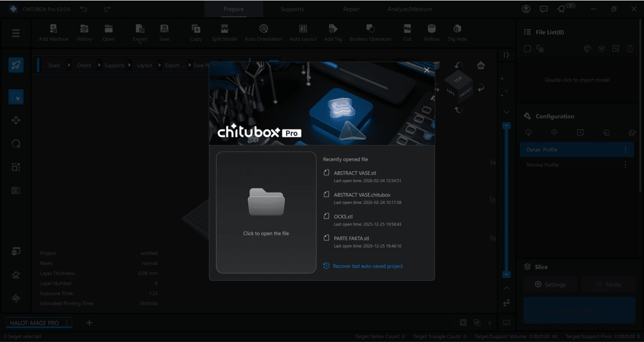Screen dimensions: 644x342
Task: Select the Dynax Profile configuration
Action: click(577, 149)
